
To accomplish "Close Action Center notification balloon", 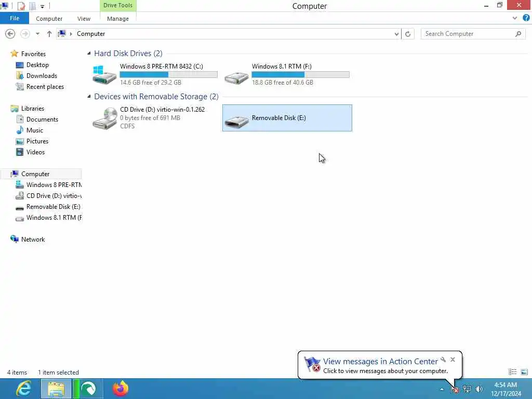I will tap(453, 360).
